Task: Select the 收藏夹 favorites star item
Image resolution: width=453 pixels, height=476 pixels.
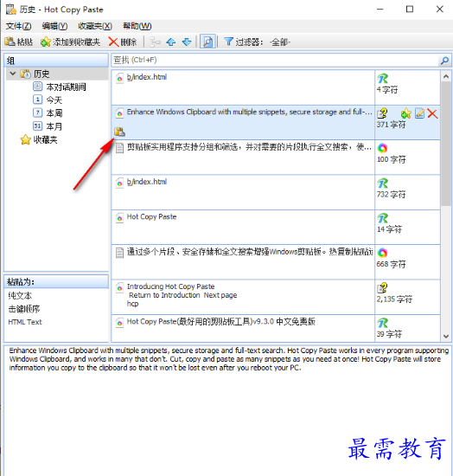Action: pos(39,139)
